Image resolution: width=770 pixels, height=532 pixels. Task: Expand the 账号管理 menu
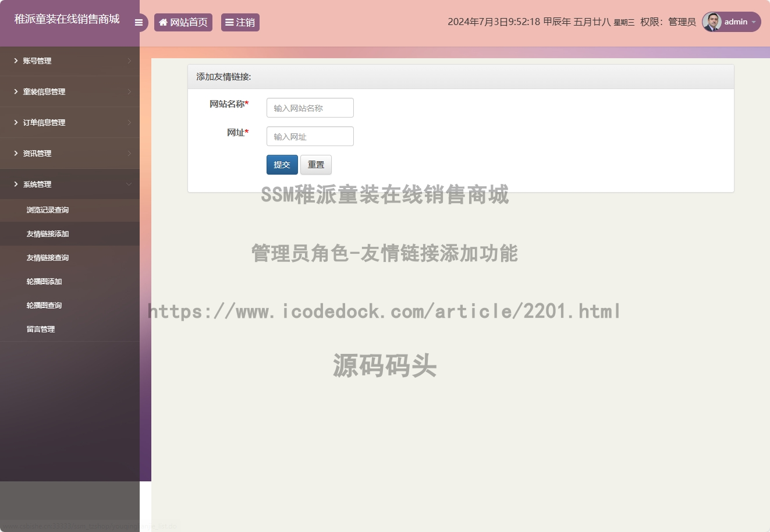(x=70, y=61)
